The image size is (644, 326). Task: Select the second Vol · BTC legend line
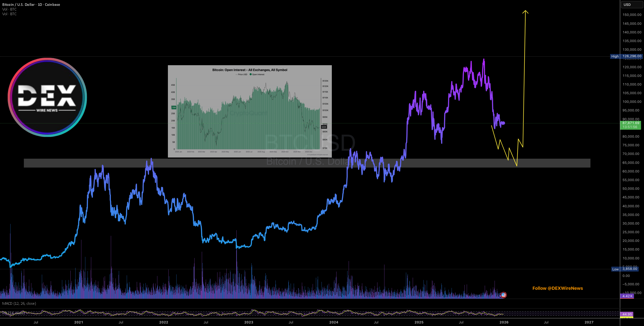10,14
